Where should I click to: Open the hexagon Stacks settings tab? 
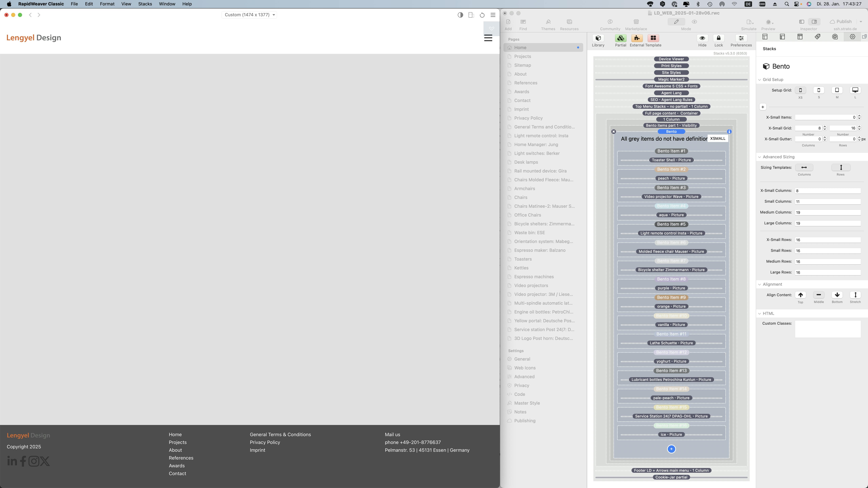coord(853,37)
